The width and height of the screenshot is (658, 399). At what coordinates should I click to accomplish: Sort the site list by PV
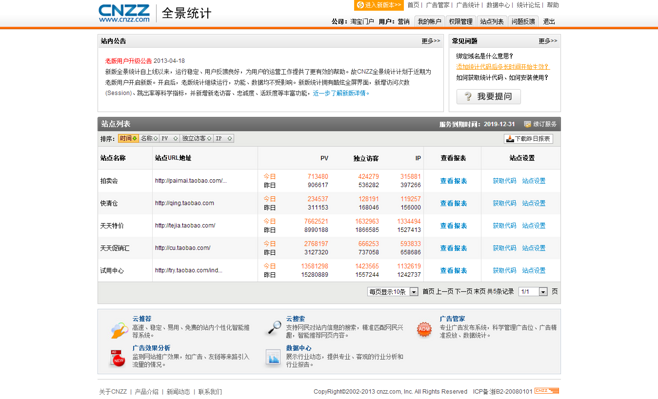(x=170, y=138)
